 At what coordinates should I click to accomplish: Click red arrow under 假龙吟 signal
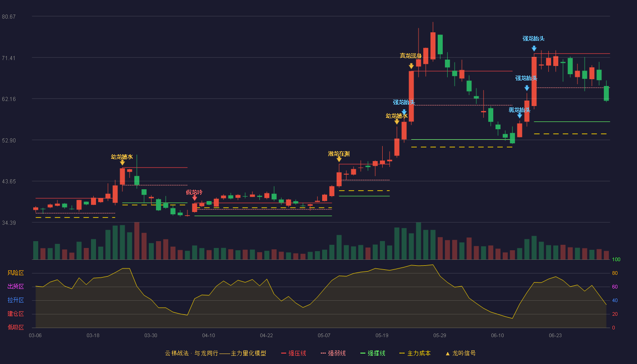coord(195,197)
